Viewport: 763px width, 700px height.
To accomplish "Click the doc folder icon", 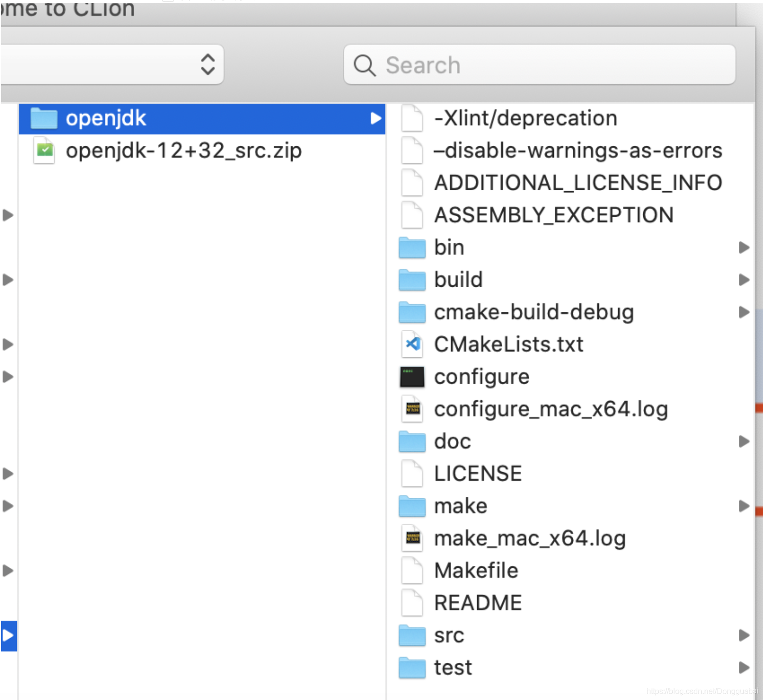I will click(x=412, y=442).
